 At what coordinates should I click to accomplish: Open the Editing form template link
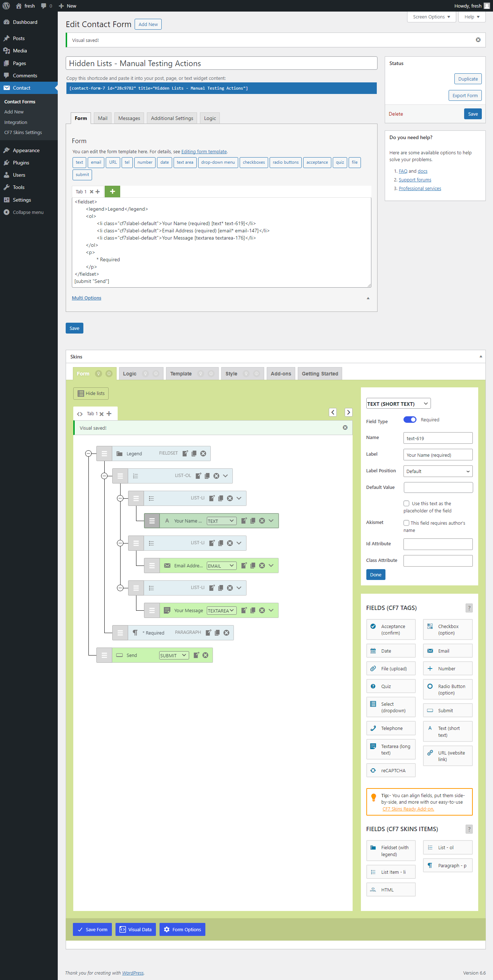(x=204, y=151)
